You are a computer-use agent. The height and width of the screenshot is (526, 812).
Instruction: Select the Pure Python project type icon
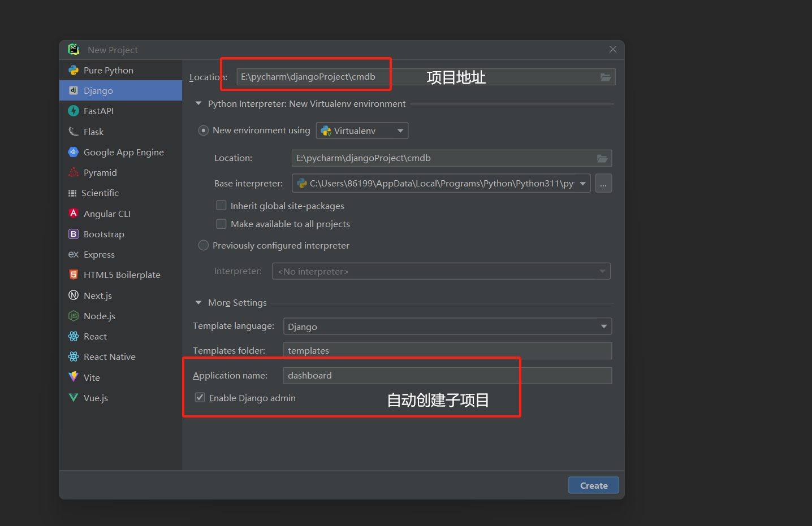(74, 70)
